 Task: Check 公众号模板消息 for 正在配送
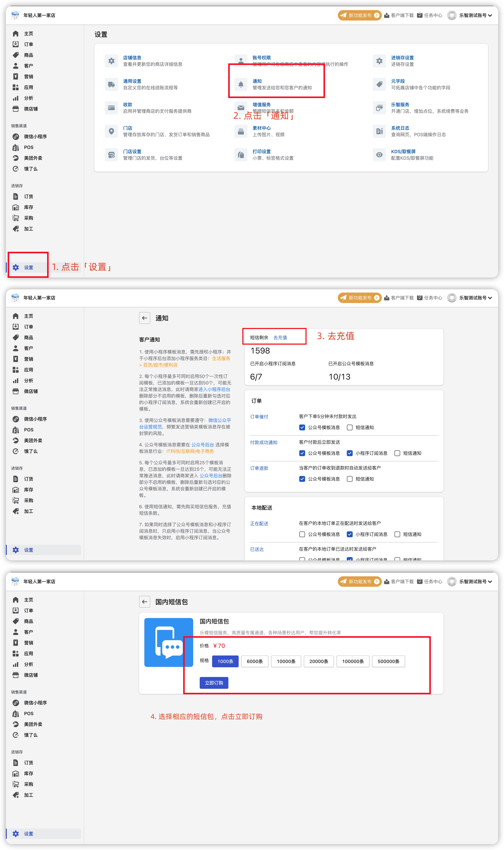pyautogui.click(x=302, y=534)
